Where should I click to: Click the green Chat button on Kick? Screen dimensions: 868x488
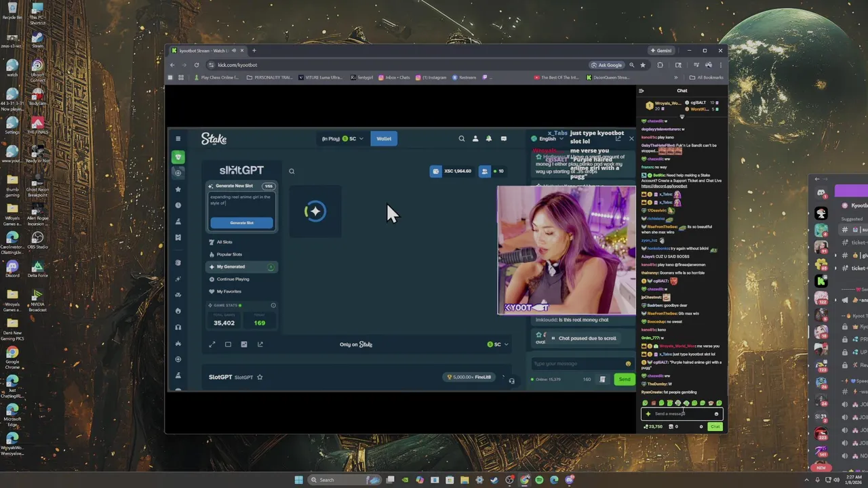pos(715,426)
